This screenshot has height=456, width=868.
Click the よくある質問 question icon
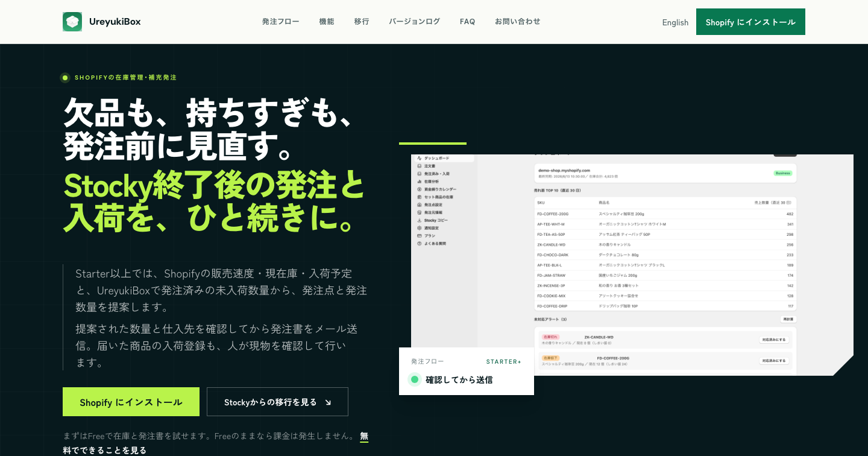[x=419, y=244]
